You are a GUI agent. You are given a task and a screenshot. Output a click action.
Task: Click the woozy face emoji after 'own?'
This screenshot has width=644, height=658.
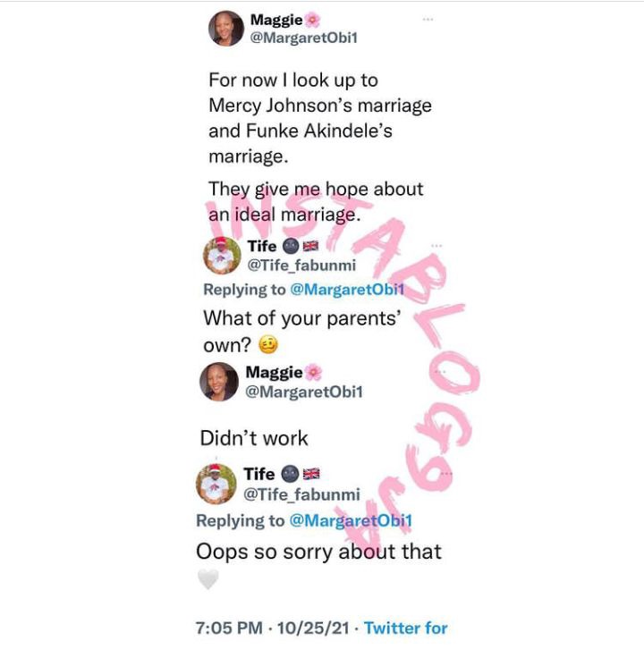pos(267,345)
